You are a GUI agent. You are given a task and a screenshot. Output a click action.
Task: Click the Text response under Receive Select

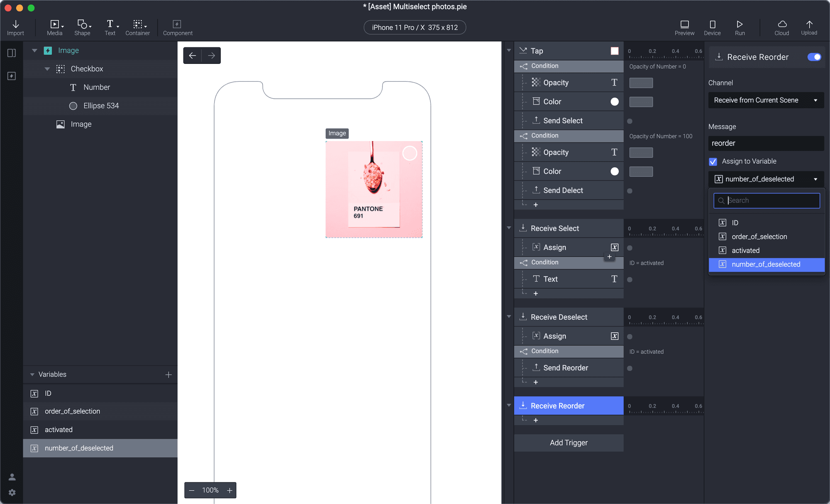[x=569, y=279]
